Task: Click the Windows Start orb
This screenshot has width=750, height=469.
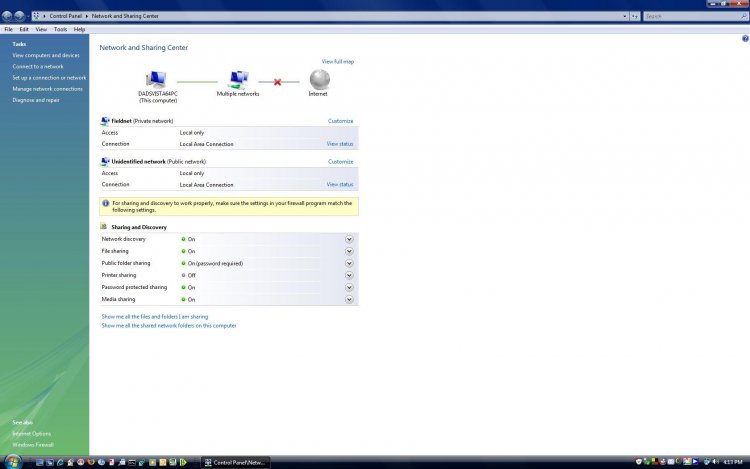Action: tap(9, 461)
